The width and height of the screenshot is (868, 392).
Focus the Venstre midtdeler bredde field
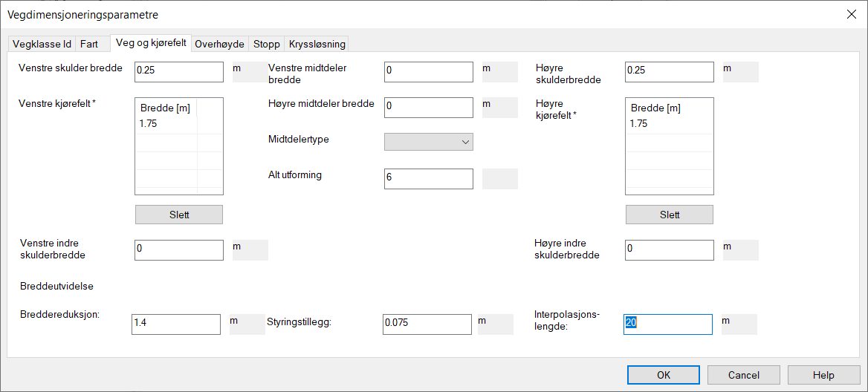click(x=428, y=71)
